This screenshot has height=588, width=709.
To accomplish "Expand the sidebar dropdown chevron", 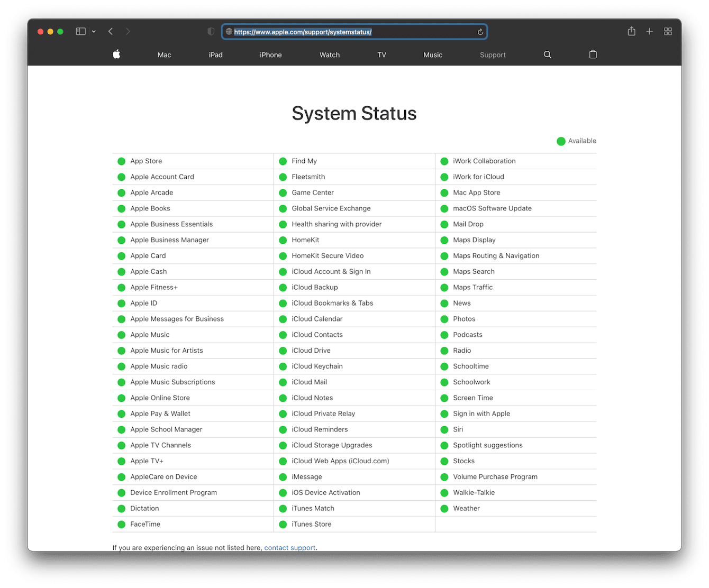I will (94, 32).
